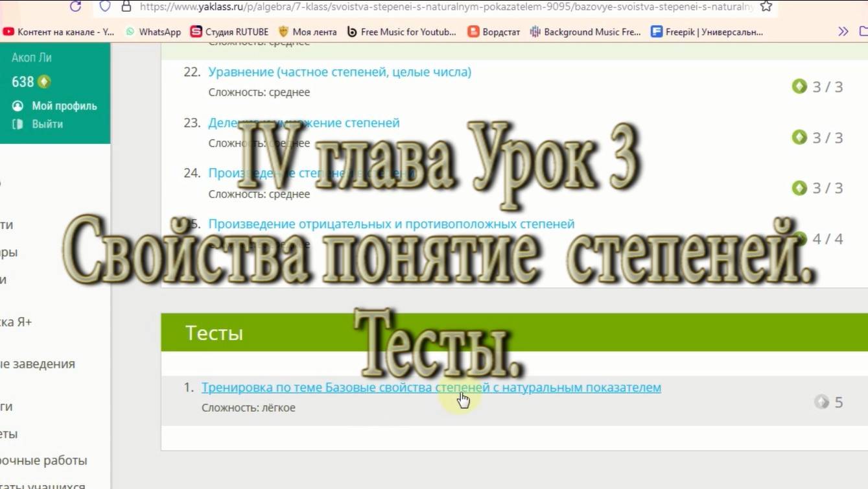Open the заведения sidebar item
This screenshot has width=868, height=489.
coord(38,364)
